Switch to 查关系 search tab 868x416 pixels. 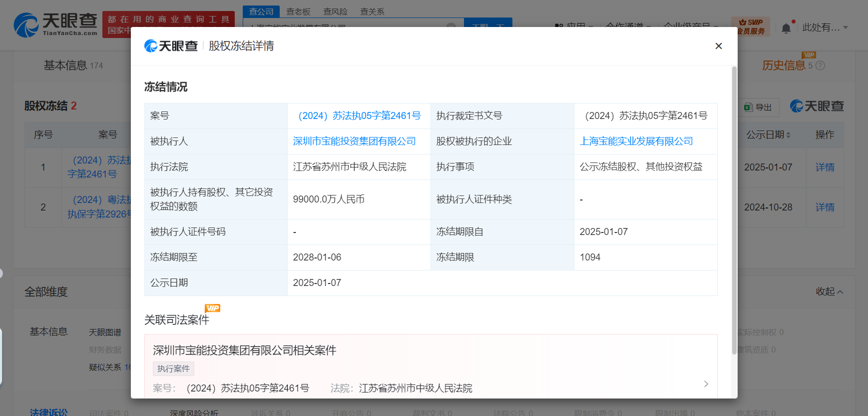point(372,11)
